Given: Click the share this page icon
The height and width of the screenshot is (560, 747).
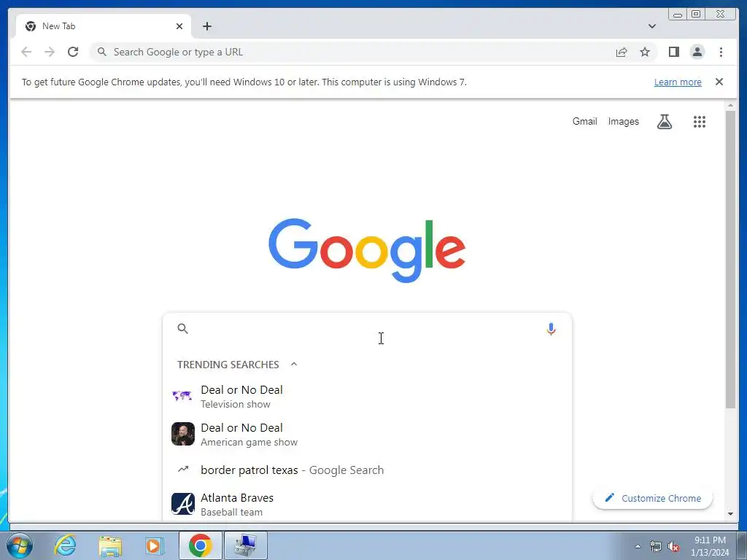Looking at the screenshot, I should click(x=622, y=52).
